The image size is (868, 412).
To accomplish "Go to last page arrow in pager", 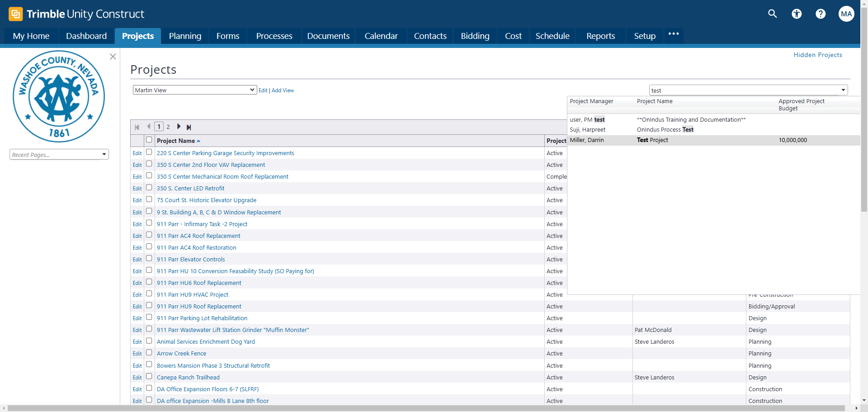I will 189,127.
